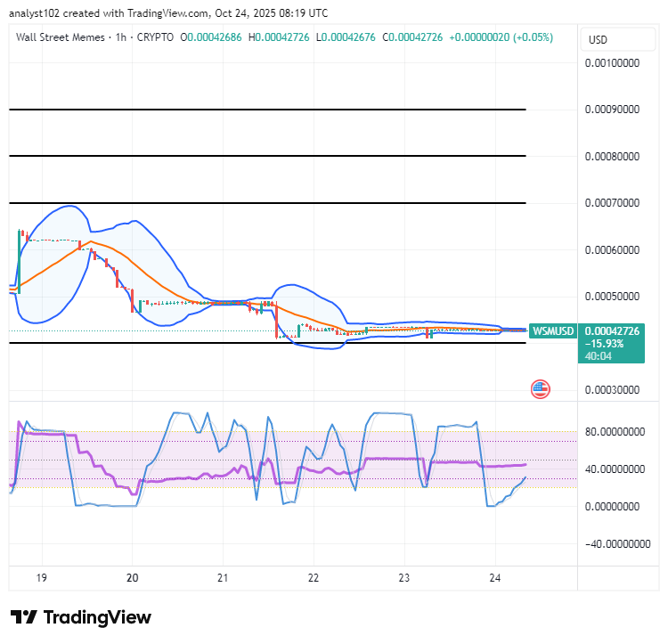
Task: Click the high value H0.00042726
Action: pos(279,37)
